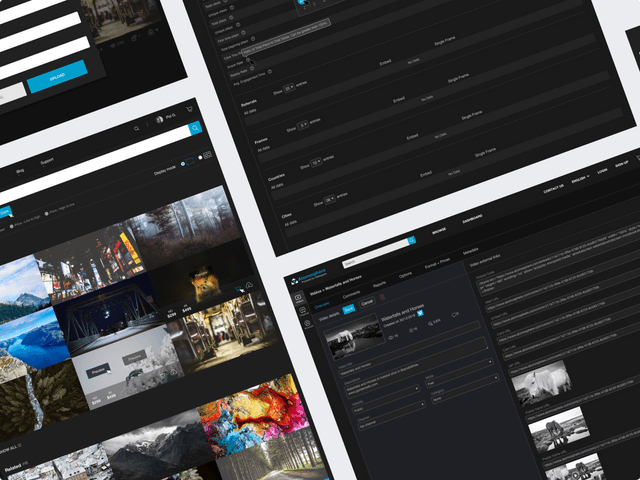640x480 pixels.
Task: Click the small magnifier icon beside avatar
Action: click(137, 128)
